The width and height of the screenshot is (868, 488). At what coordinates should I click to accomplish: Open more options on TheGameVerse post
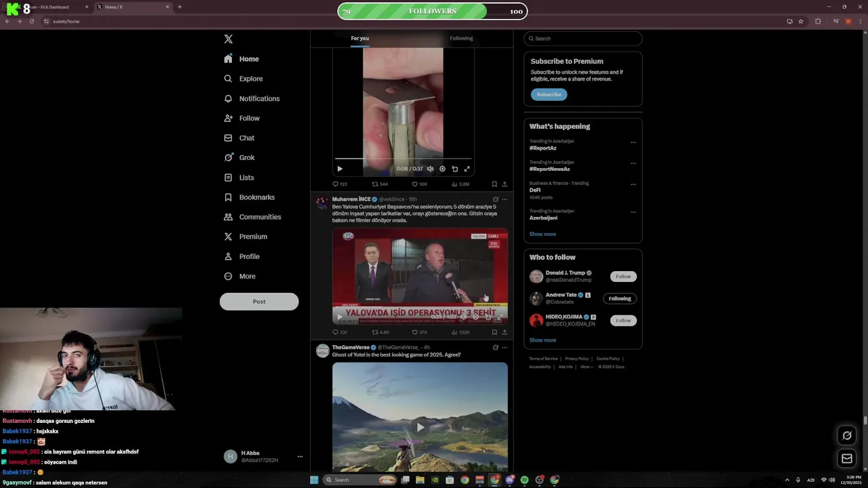point(505,348)
